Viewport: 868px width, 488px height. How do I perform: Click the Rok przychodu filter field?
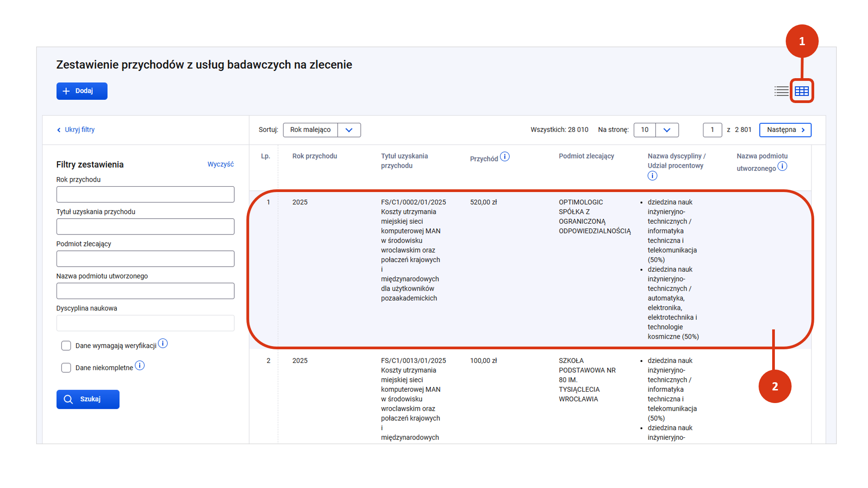click(x=145, y=195)
